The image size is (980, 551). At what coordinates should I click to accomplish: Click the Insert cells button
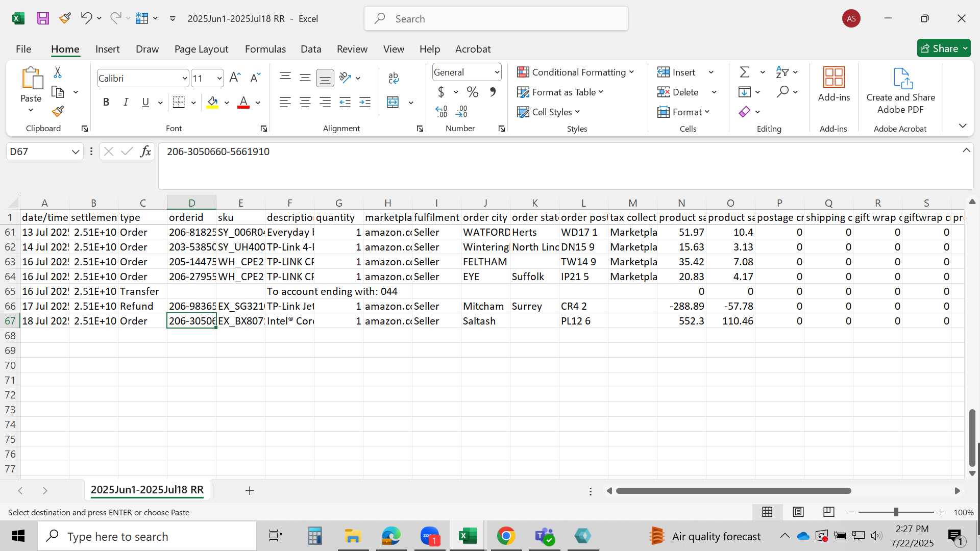pos(677,72)
